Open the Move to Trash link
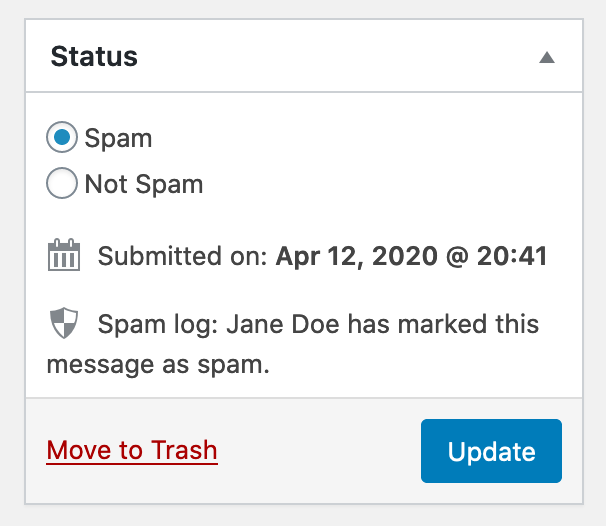606x526 pixels. tap(132, 451)
